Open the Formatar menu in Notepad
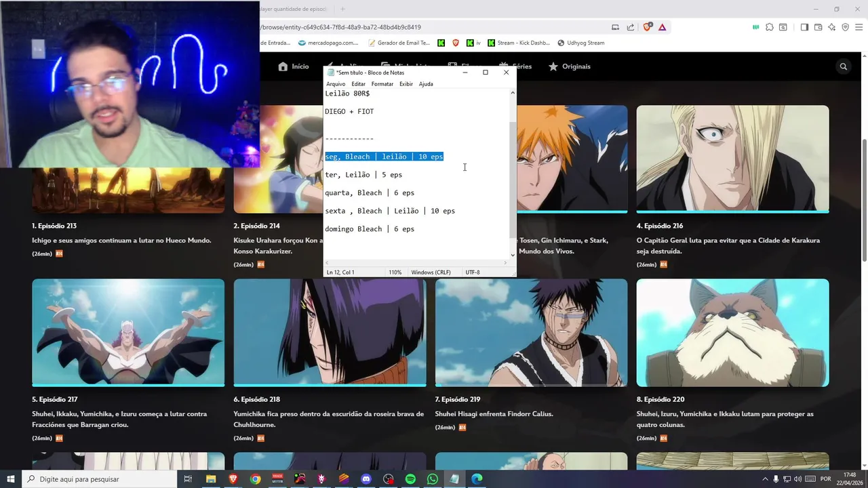Screen dimensions: 868x488 pyautogui.click(x=382, y=84)
